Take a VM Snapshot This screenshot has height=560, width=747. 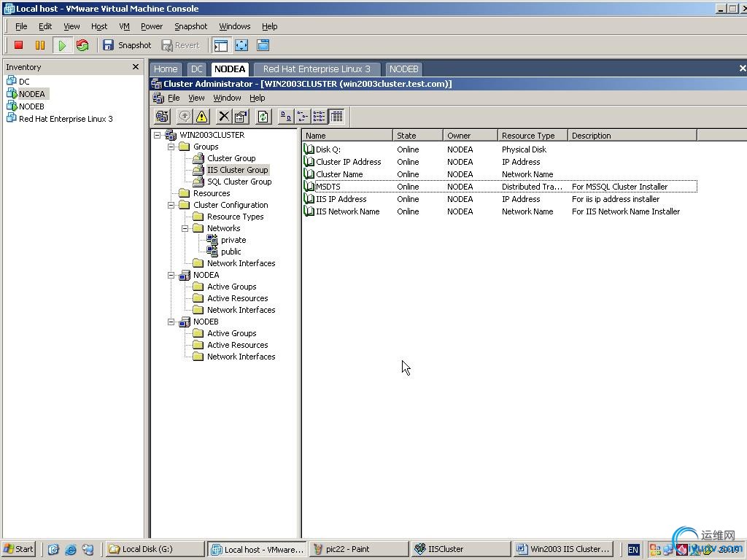127,45
